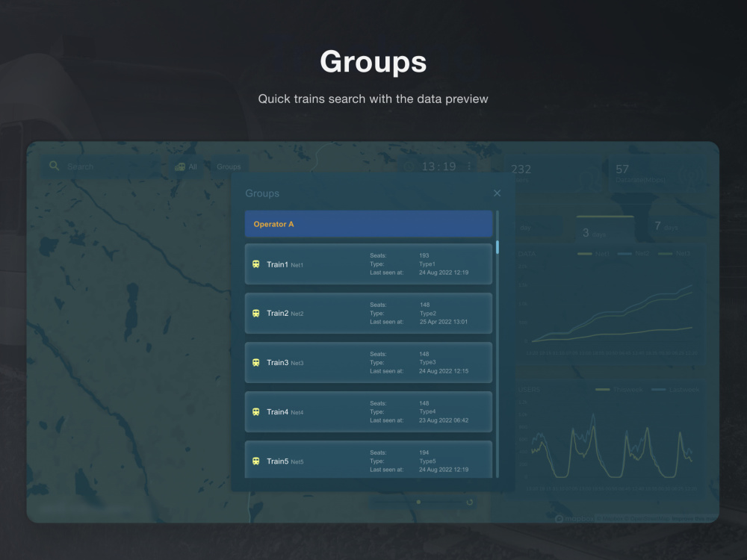Select the All trains filter tab
The height and width of the screenshot is (560, 747).
(x=186, y=167)
